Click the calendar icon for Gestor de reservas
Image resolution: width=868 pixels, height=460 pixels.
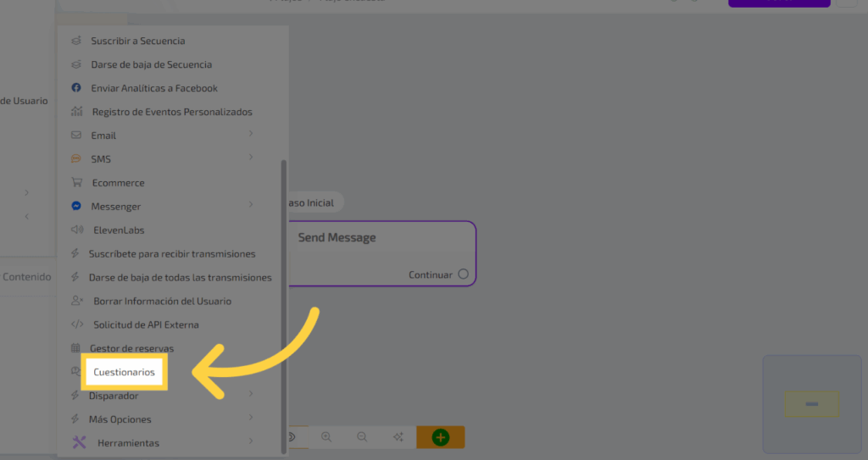pyautogui.click(x=75, y=348)
